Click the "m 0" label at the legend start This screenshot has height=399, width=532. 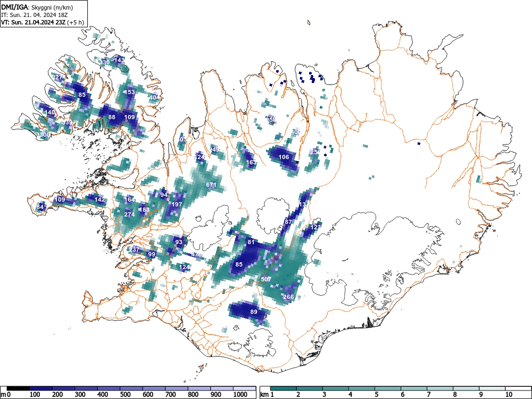tap(6, 395)
